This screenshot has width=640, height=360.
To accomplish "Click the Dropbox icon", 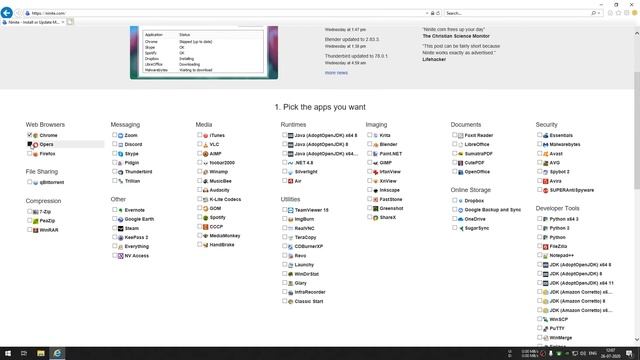I will 460,201.
